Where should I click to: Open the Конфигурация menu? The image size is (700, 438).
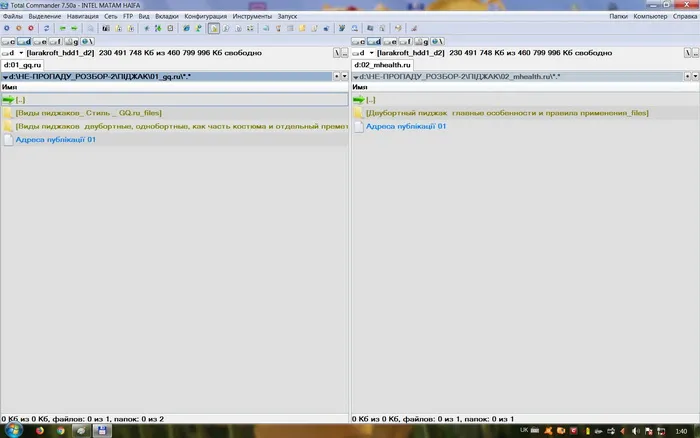pyautogui.click(x=205, y=16)
